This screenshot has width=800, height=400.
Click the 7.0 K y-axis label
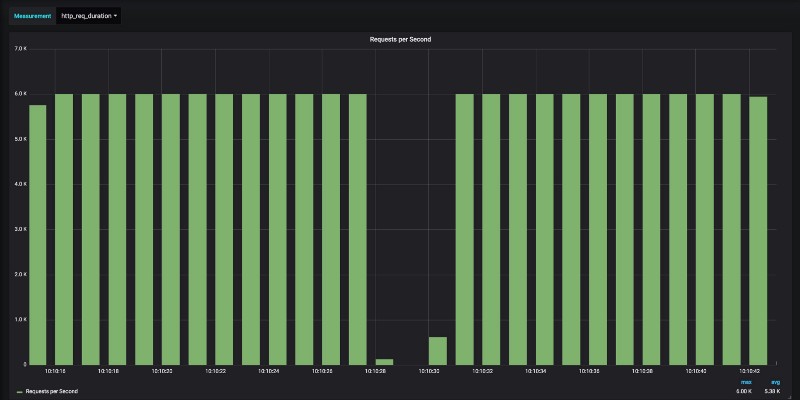pyautogui.click(x=21, y=49)
